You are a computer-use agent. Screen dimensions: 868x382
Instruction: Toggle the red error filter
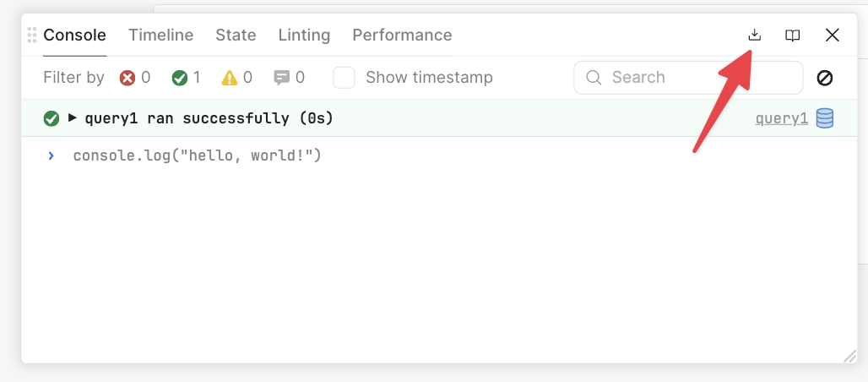pos(135,78)
